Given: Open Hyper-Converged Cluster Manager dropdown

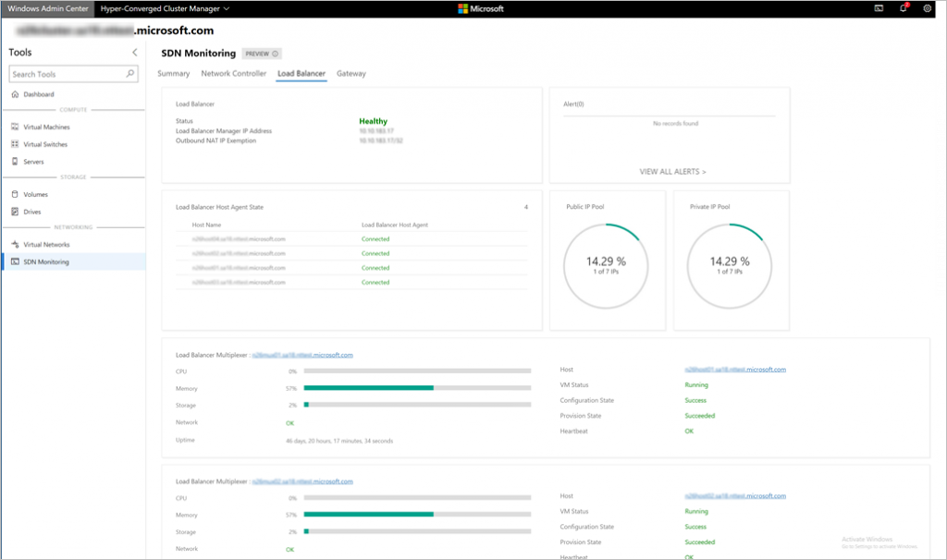Looking at the screenshot, I should [x=165, y=8].
